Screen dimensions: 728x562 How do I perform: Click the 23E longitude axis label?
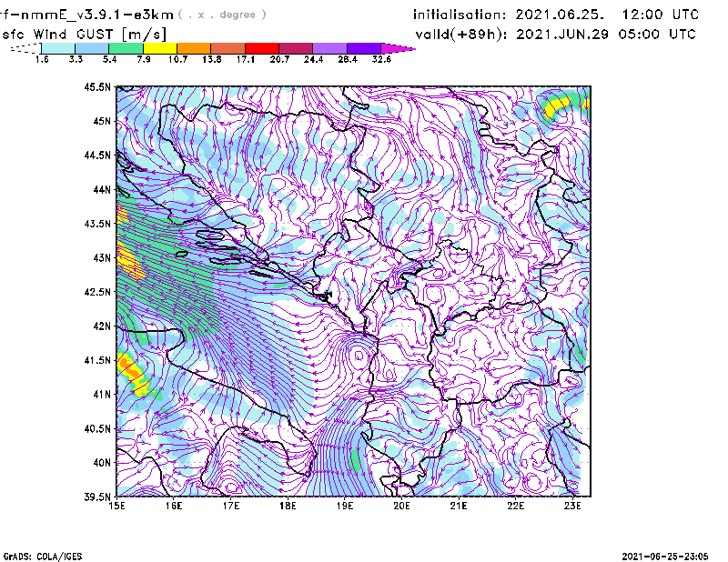pos(572,506)
